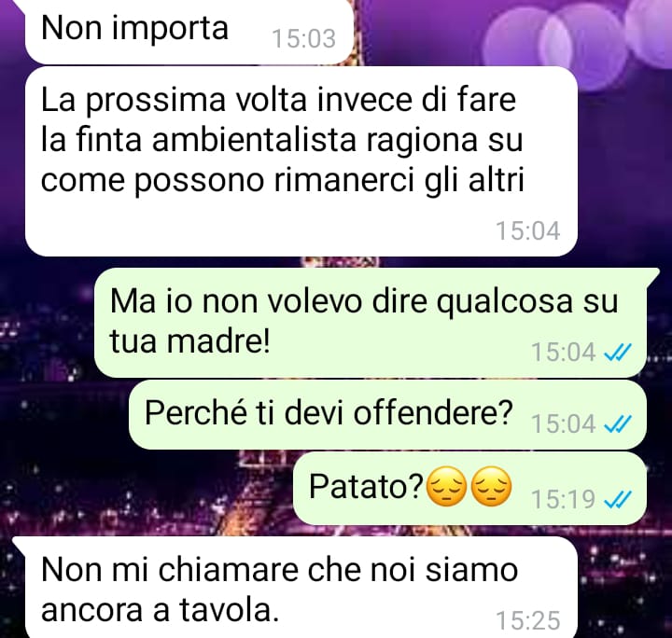Tap the 'Non importa' message bubble

(189, 31)
